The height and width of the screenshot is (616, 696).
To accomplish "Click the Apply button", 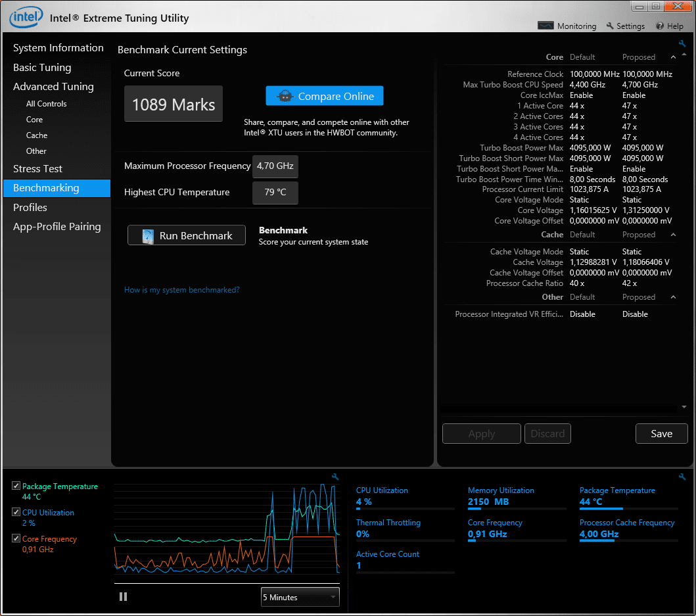I will point(482,433).
